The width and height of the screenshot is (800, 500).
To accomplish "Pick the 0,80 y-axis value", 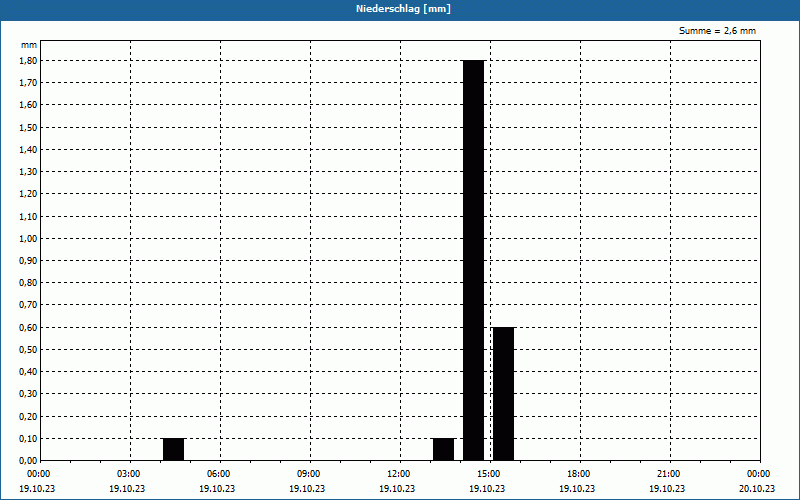I will click(29, 283).
